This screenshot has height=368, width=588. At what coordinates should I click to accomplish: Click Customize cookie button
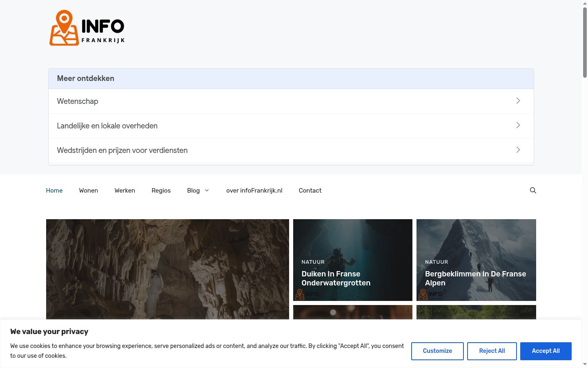click(x=437, y=351)
